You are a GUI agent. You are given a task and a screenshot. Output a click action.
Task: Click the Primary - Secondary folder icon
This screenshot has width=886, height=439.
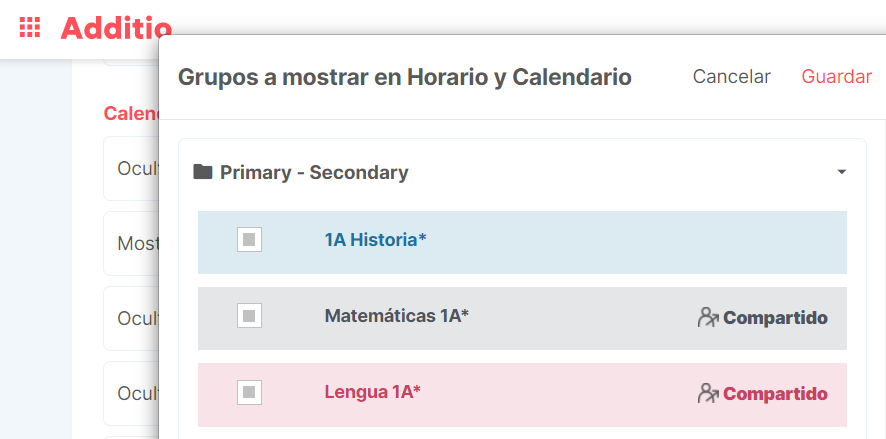click(202, 172)
